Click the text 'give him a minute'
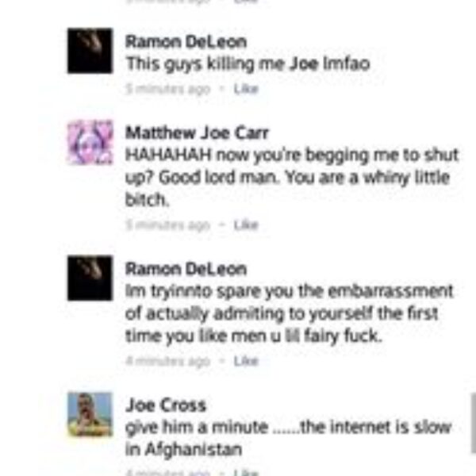Image resolution: width=476 pixels, height=476 pixels. tap(197, 428)
